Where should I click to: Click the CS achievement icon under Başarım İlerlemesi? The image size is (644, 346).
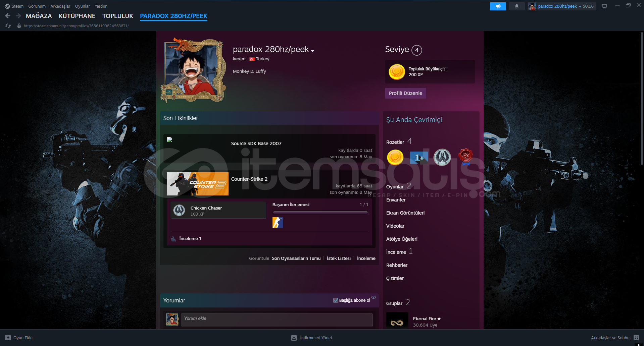pyautogui.click(x=278, y=223)
